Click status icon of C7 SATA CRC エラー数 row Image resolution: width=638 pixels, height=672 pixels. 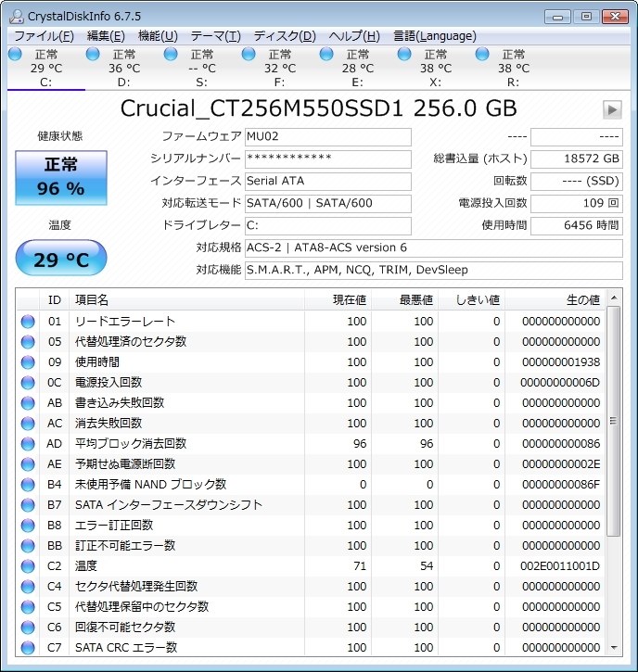pos(28,648)
